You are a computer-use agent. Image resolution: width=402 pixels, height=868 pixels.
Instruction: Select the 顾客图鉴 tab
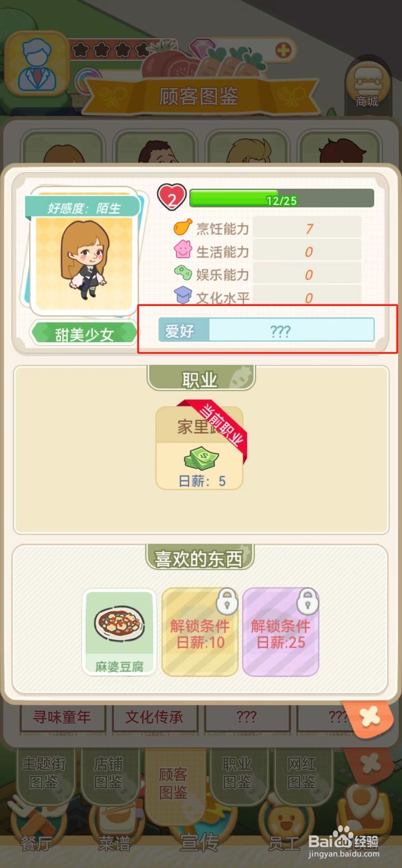coord(174,783)
